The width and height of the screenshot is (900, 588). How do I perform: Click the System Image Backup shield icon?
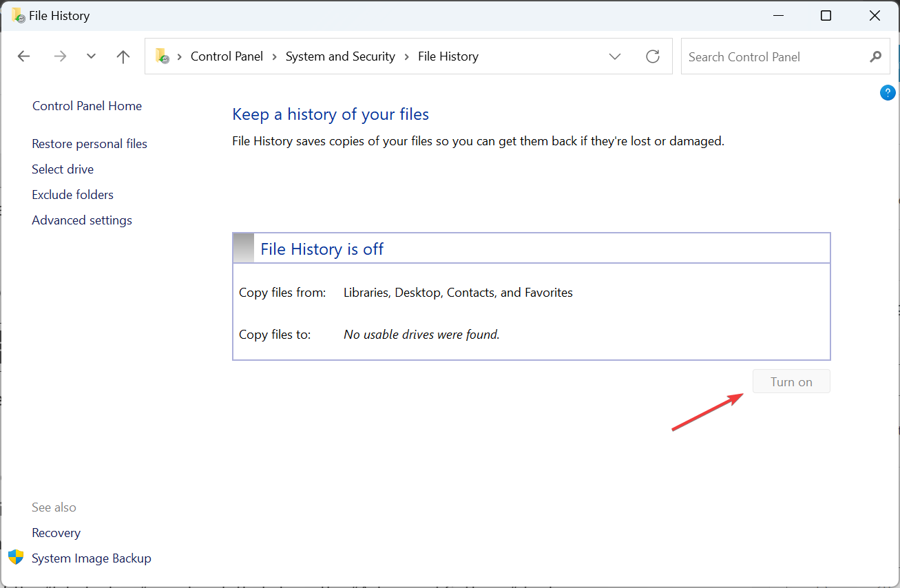click(x=16, y=558)
